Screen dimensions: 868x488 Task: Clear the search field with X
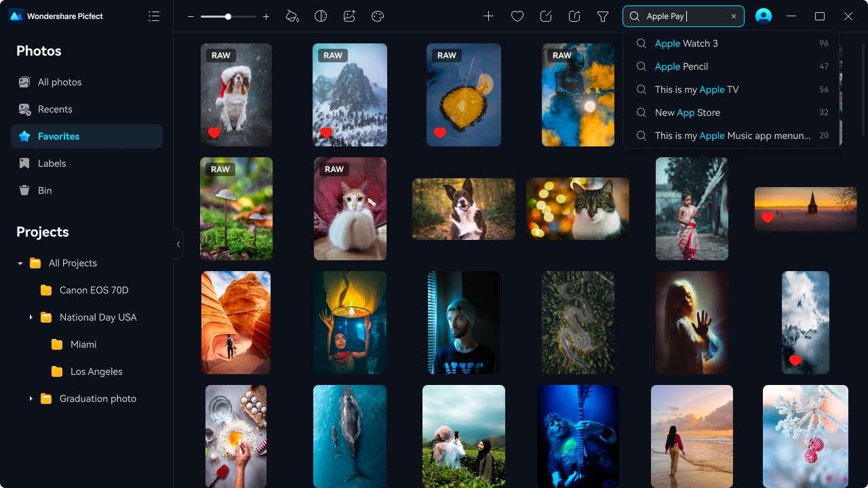pyautogui.click(x=734, y=16)
